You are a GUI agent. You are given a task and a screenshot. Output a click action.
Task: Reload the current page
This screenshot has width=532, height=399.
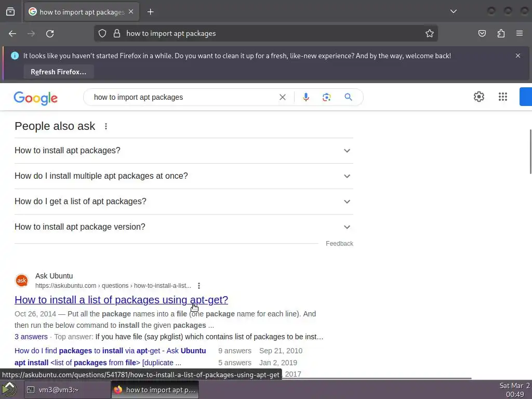[x=50, y=34]
